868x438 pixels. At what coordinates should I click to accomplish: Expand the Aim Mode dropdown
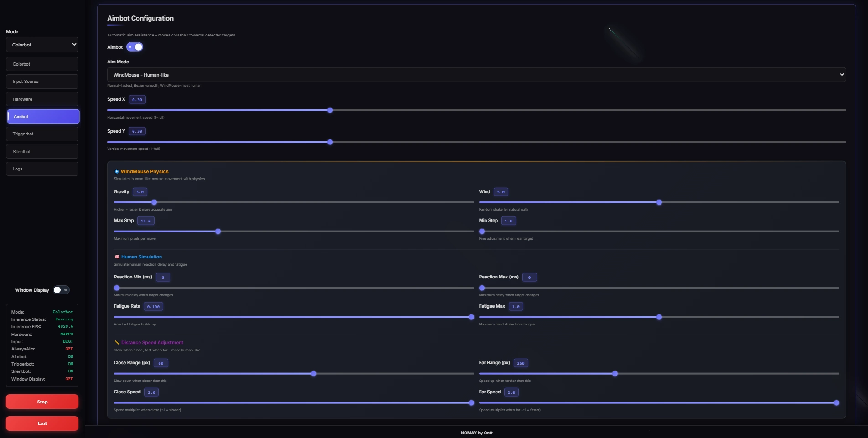476,75
